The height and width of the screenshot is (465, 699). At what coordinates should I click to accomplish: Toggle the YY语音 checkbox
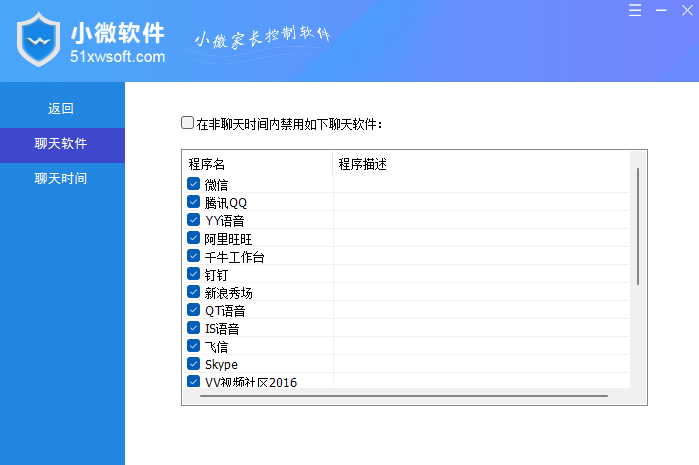pyautogui.click(x=193, y=219)
